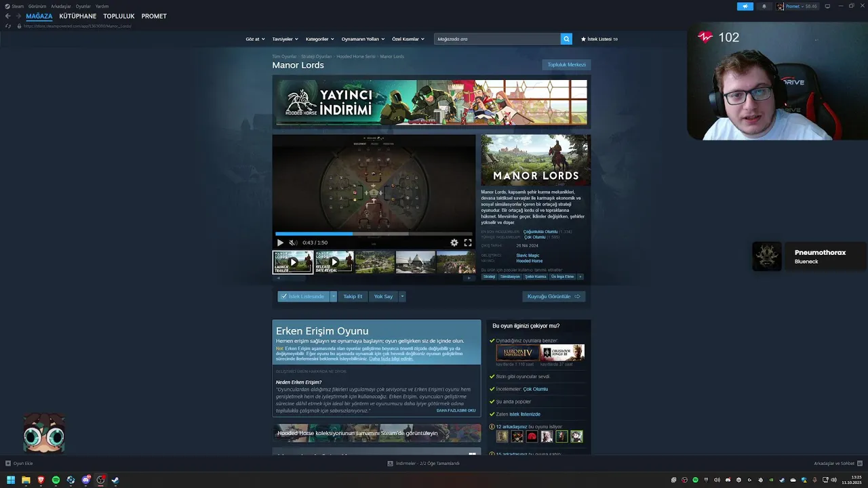
Task: Open Spotify from the taskbar
Action: tap(56, 480)
